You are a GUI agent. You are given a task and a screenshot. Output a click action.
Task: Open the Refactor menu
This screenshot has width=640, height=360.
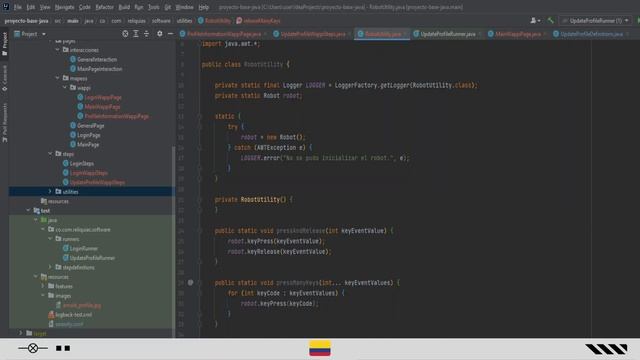104,7
